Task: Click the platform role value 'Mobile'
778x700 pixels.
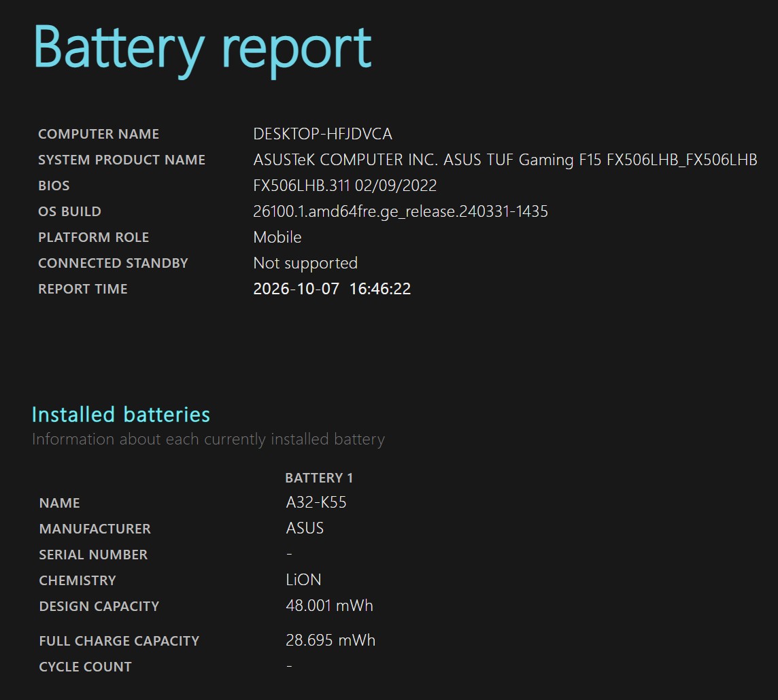Action: click(x=277, y=237)
